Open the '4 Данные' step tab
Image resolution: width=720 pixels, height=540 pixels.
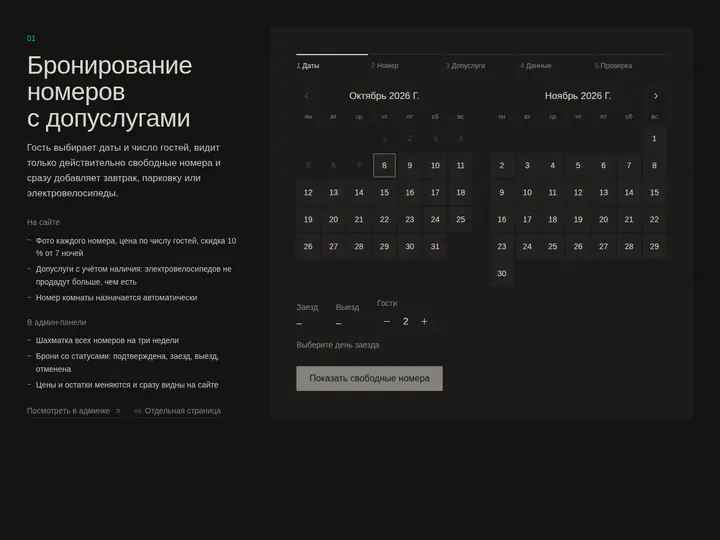[555, 62]
